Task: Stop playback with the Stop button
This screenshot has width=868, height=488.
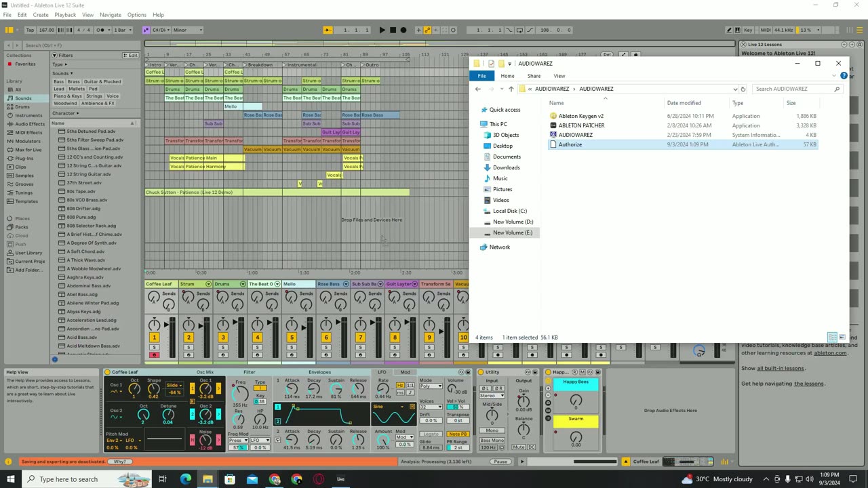Action: [393, 30]
